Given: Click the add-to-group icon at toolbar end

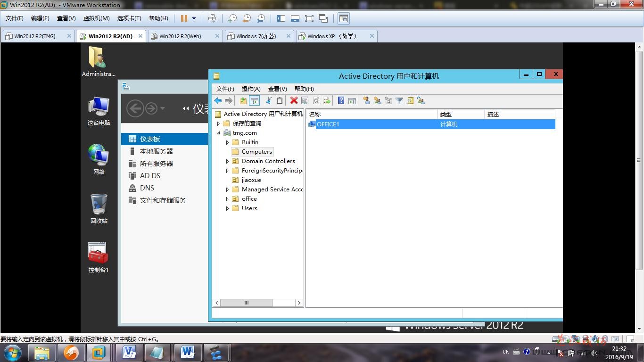Looking at the screenshot, I should [421, 100].
